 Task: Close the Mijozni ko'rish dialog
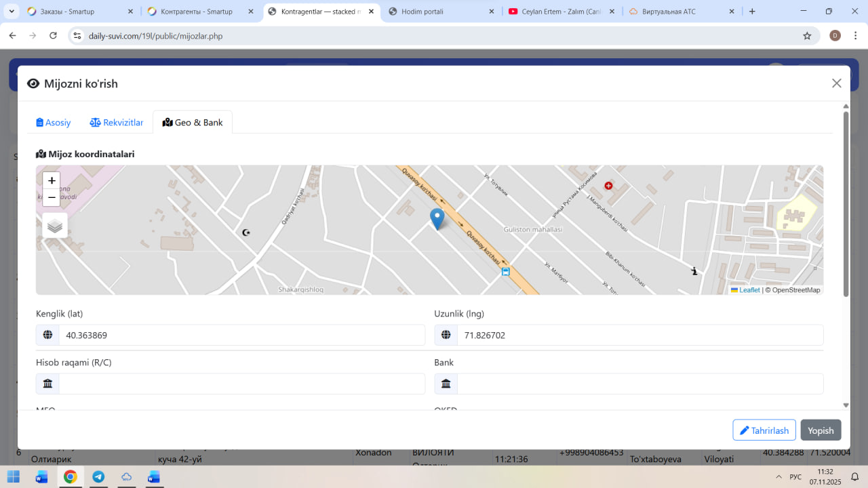[836, 83]
